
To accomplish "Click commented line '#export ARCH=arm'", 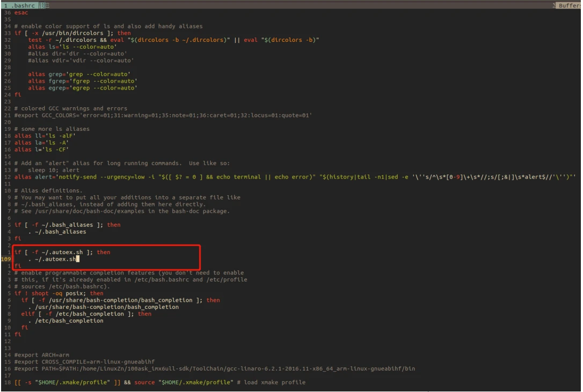I will coord(42,355).
